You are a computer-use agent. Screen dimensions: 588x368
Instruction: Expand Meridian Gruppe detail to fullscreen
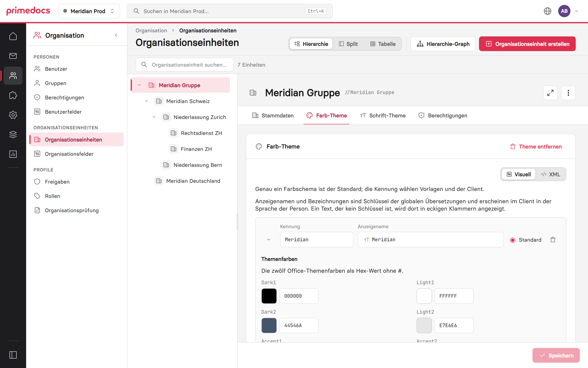point(550,93)
